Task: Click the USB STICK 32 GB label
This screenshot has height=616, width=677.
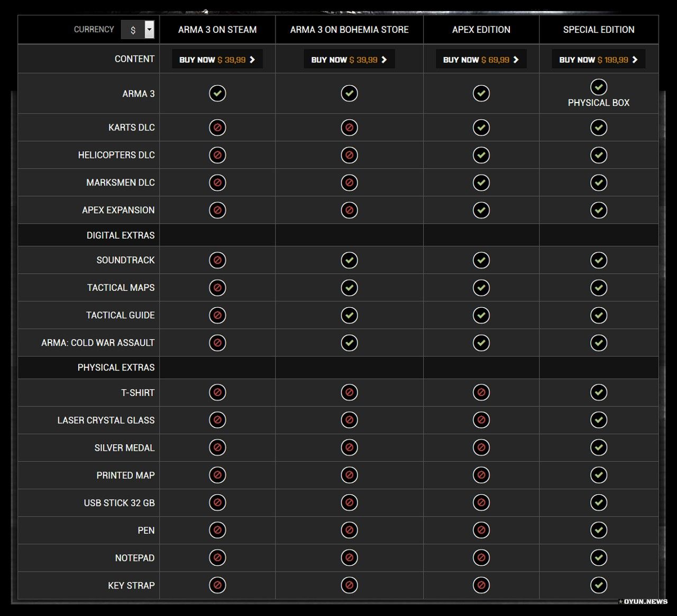Action: click(119, 503)
